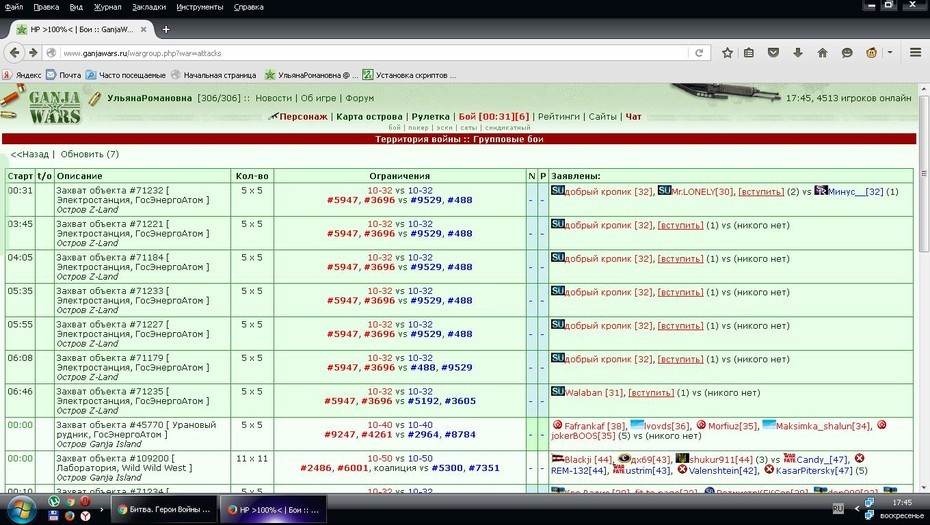Open the Журнал menu
The height and width of the screenshot is (525, 930).
coord(107,7)
